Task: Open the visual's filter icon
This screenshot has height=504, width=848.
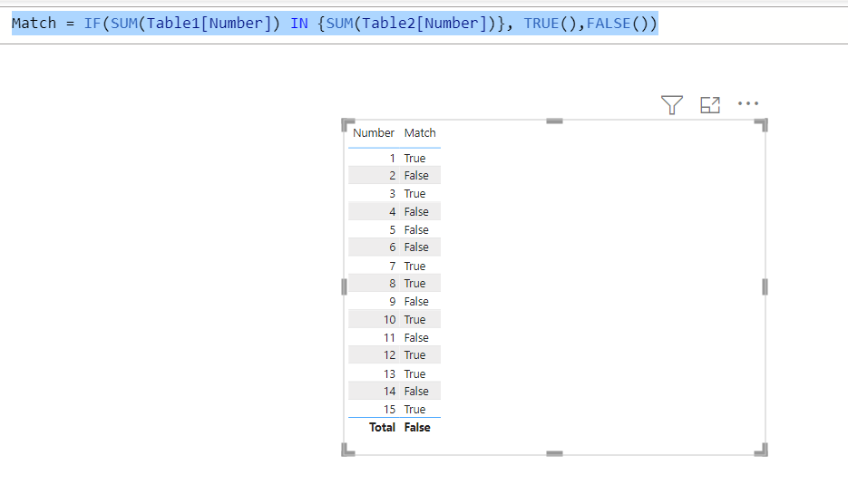Action: pos(672,104)
